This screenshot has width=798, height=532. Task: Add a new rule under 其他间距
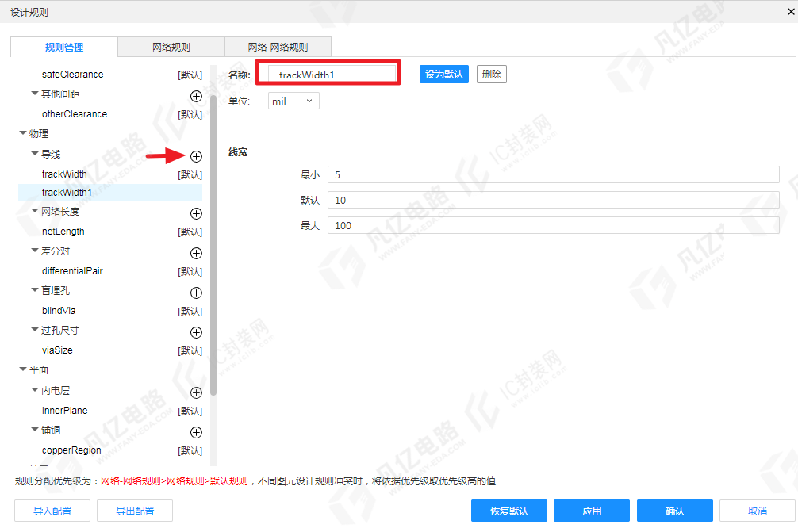click(196, 96)
